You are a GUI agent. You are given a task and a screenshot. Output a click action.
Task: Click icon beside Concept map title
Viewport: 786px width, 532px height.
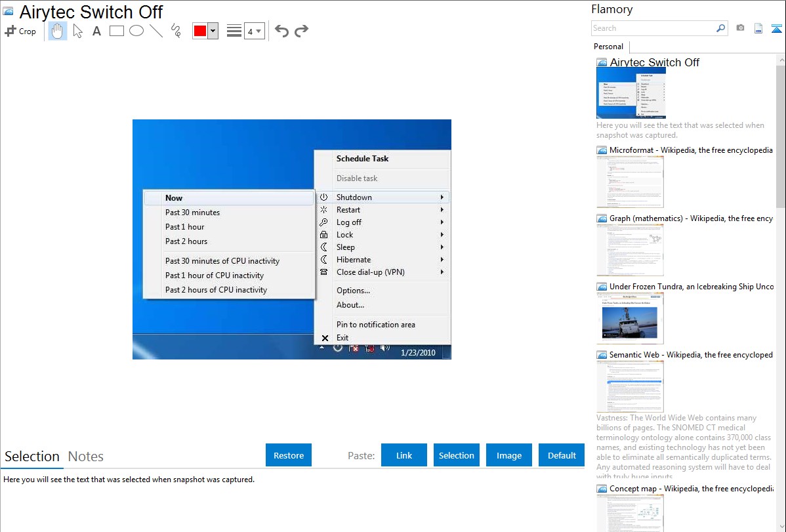tap(602, 488)
